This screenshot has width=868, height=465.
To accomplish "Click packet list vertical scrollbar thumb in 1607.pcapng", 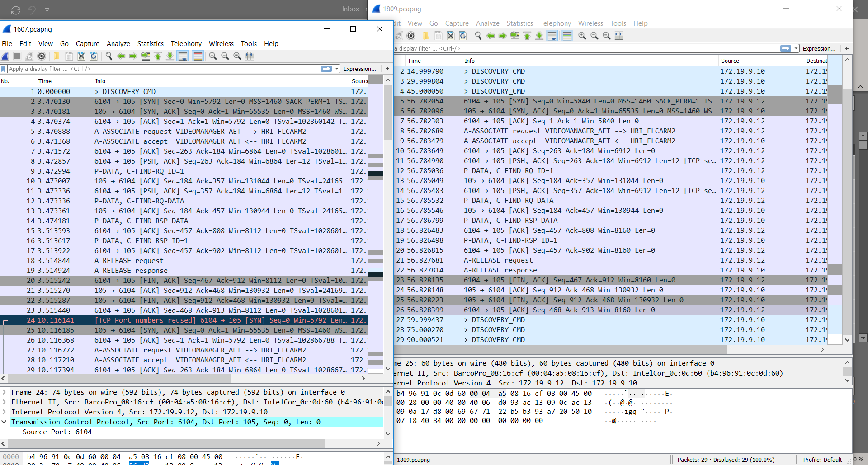I will [388, 113].
